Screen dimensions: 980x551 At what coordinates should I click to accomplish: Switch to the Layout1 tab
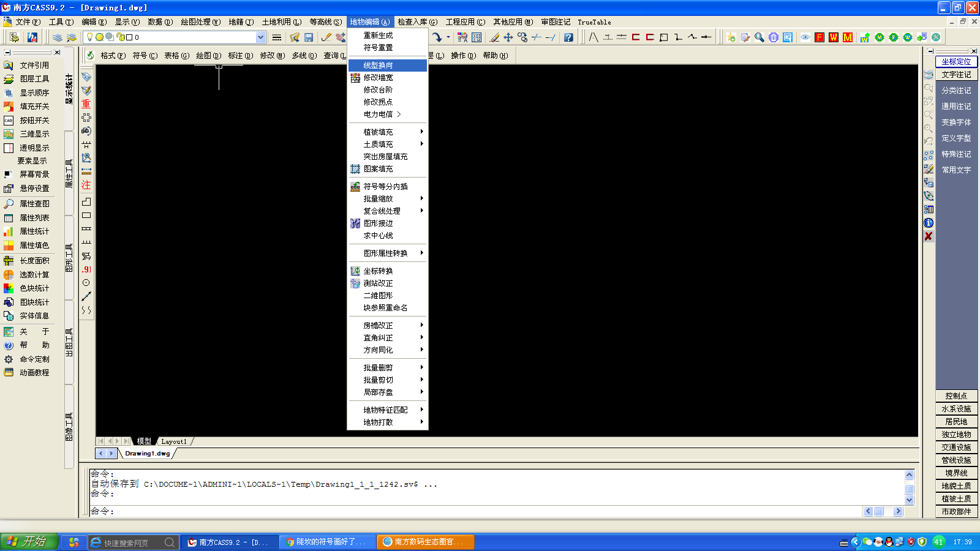(175, 441)
